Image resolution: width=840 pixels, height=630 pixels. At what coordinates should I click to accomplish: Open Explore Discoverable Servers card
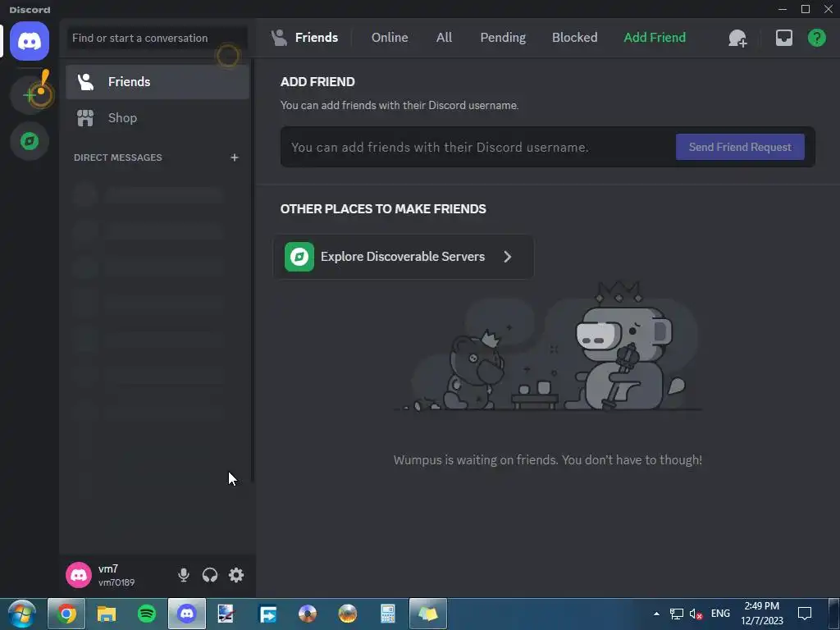[404, 257]
